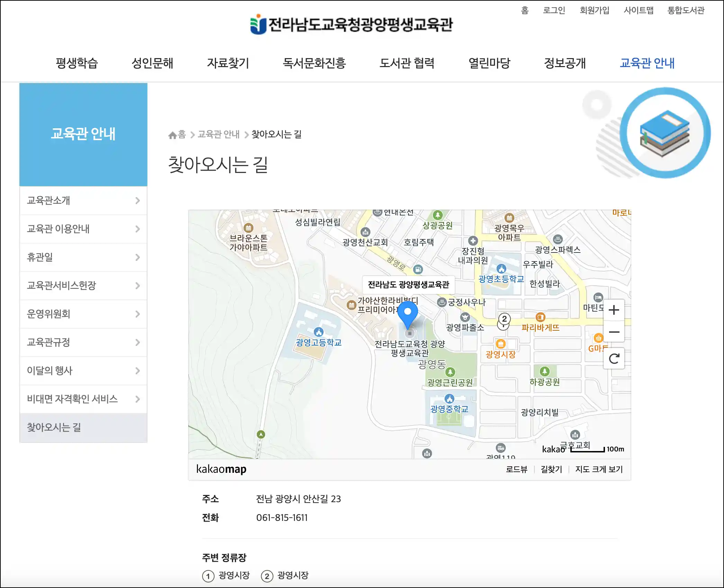Click the blue location pin marker

(x=408, y=313)
